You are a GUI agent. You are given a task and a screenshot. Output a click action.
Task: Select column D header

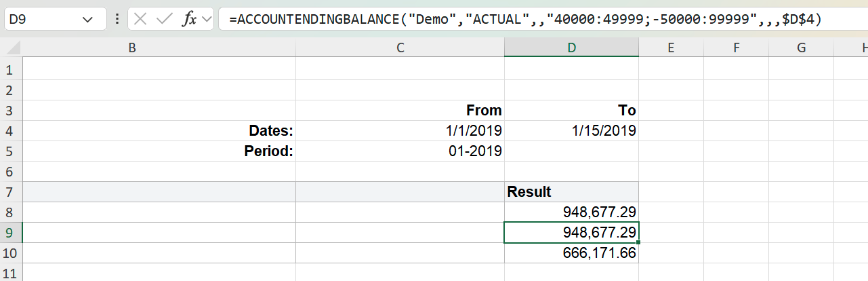pos(571,48)
